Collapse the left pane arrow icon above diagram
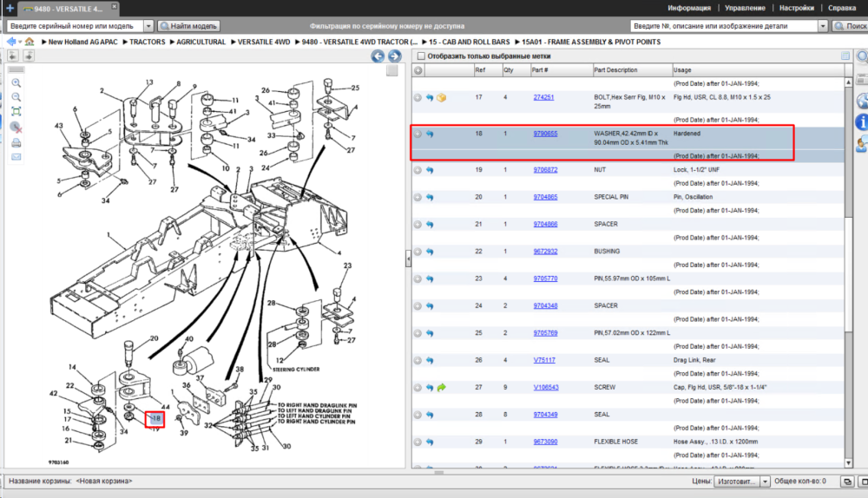868x498 pixels. [x=13, y=56]
